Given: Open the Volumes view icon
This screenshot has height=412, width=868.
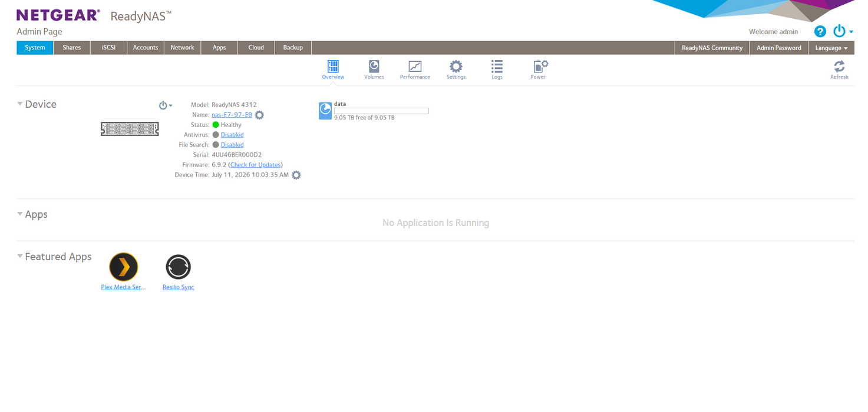Looking at the screenshot, I should coord(374,67).
